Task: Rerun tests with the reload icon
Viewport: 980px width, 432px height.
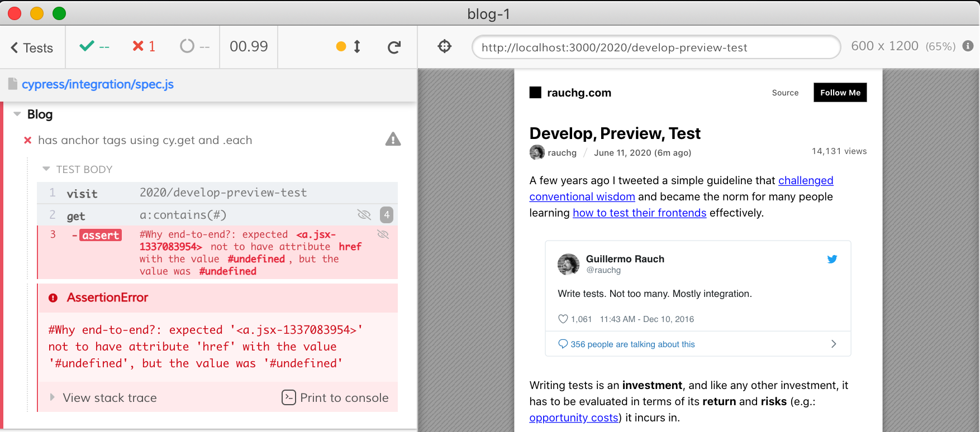Action: pos(394,47)
